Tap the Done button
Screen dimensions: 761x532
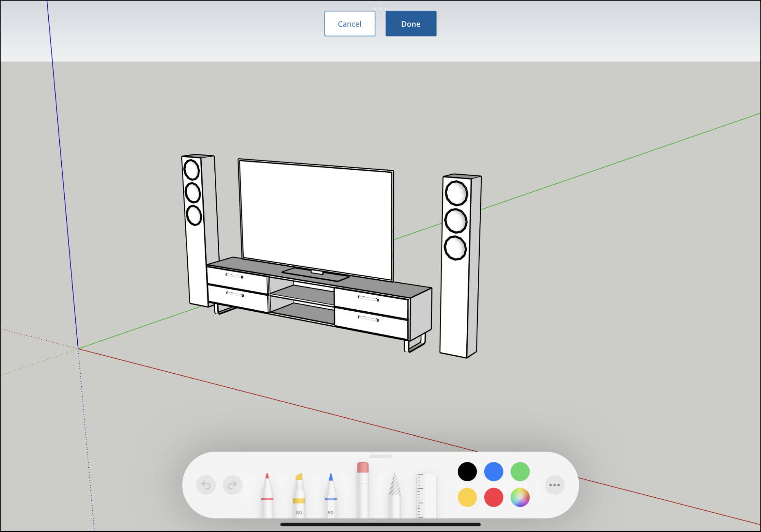[x=411, y=24]
